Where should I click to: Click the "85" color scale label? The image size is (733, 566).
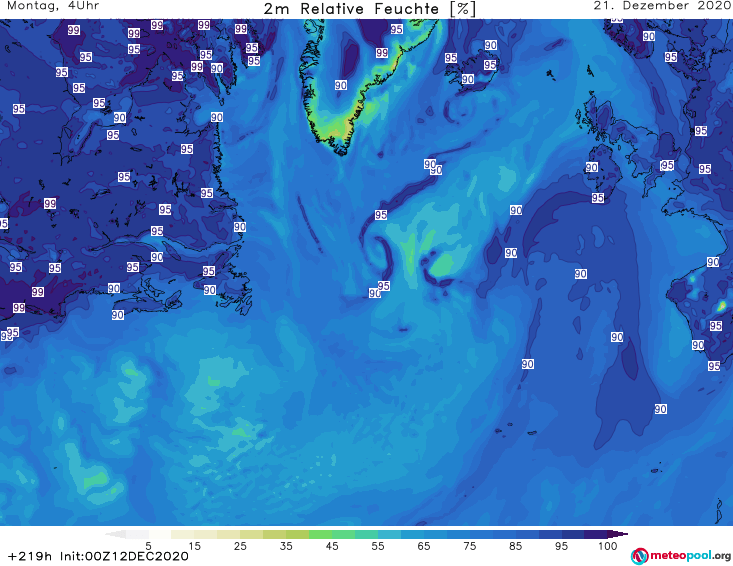pyautogui.click(x=515, y=546)
